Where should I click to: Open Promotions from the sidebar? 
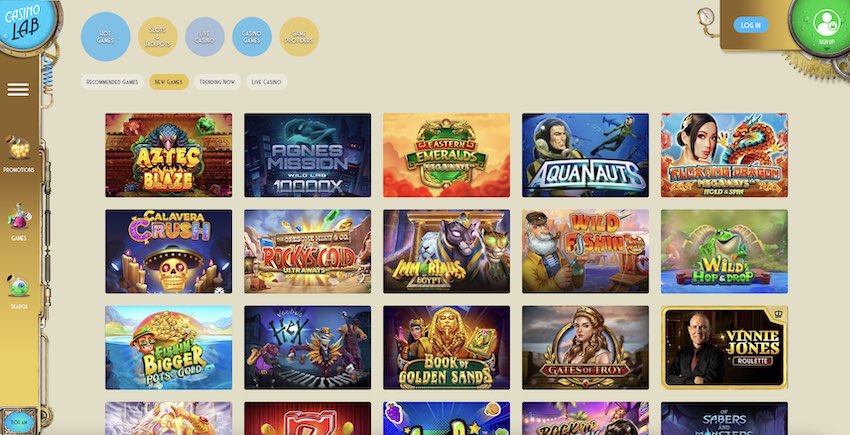pyautogui.click(x=18, y=154)
